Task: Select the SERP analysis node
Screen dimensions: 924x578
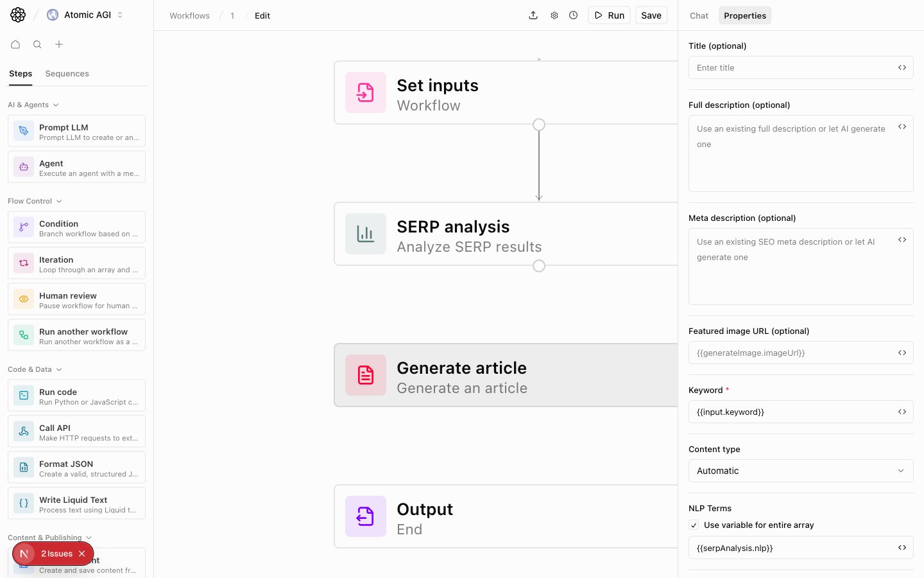Action: (x=506, y=234)
